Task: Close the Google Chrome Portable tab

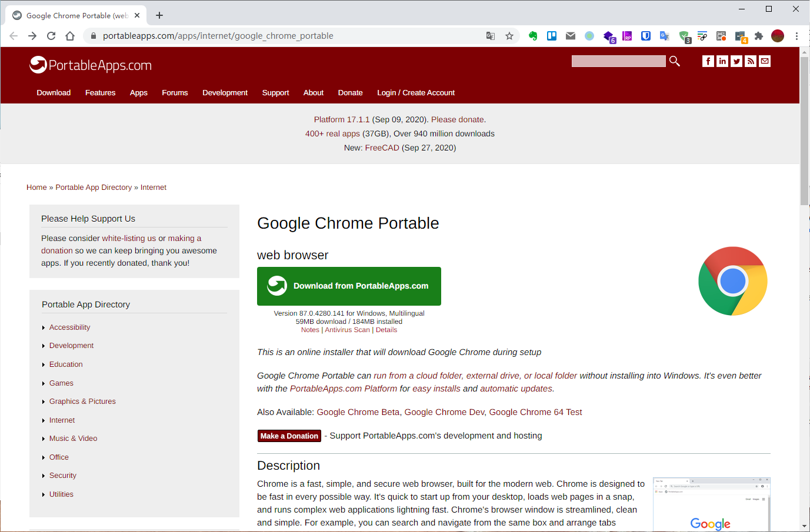Action: 137,15
